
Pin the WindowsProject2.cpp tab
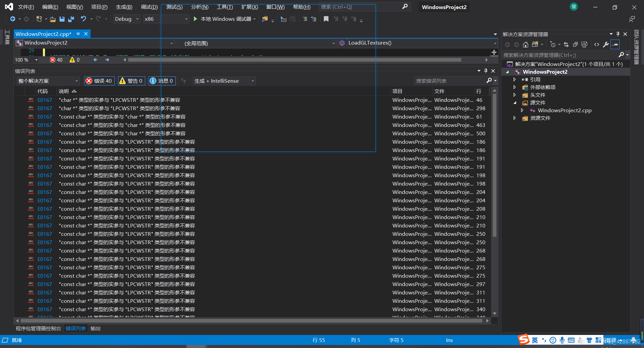(x=78, y=34)
